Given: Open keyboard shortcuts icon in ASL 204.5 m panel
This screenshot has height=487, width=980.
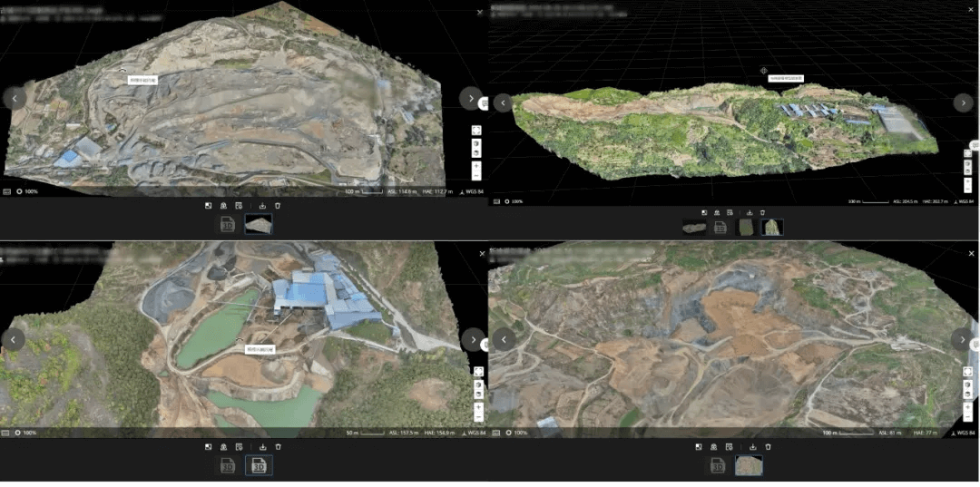Looking at the screenshot, I should [496, 201].
